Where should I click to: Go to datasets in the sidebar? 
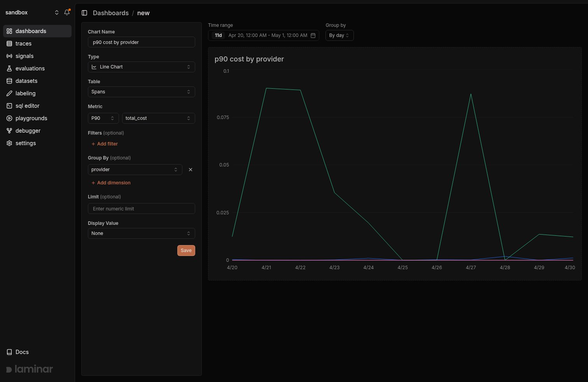coord(37,81)
